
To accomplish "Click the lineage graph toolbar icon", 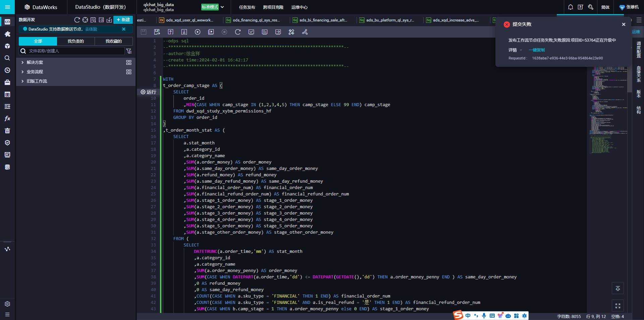I will pyautogui.click(x=305, y=32).
